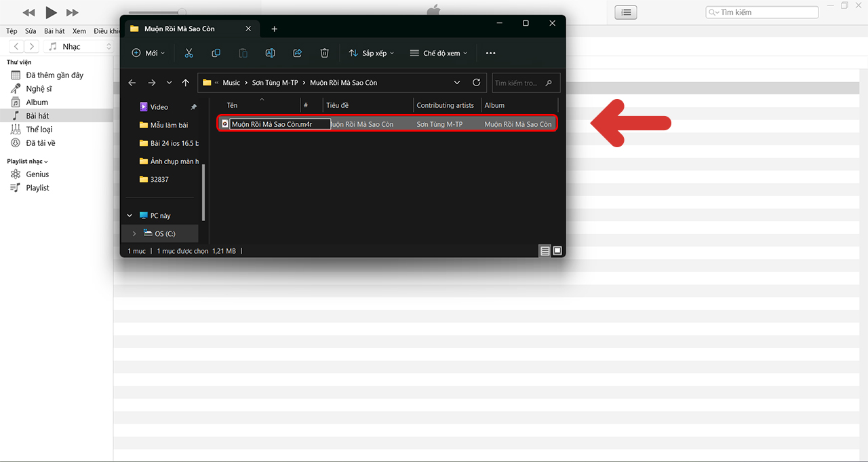Go up one folder level in Explorer
868x462 pixels.
186,83
